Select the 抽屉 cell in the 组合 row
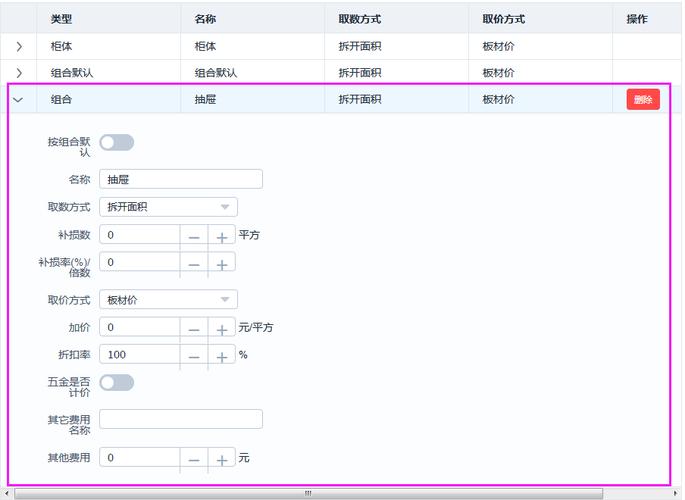 (253, 100)
